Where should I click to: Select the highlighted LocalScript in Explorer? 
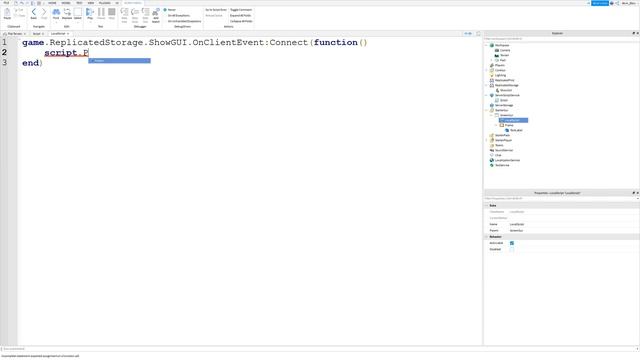click(x=513, y=120)
